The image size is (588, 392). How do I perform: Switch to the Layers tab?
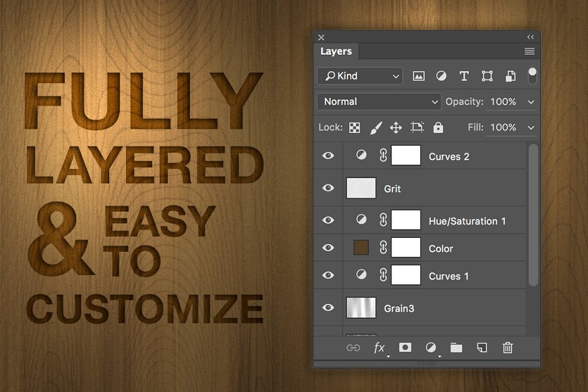[336, 51]
